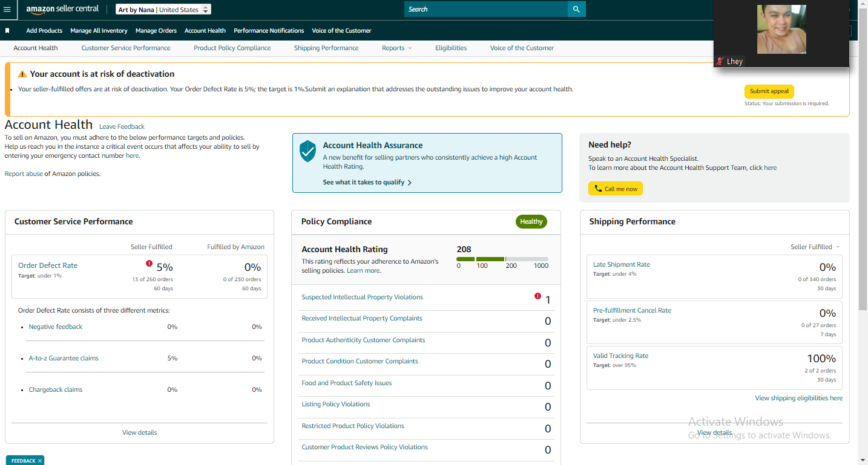This screenshot has height=465, width=868.
Task: Open the Pre-fulfillment Cancel Rate link
Action: (632, 310)
